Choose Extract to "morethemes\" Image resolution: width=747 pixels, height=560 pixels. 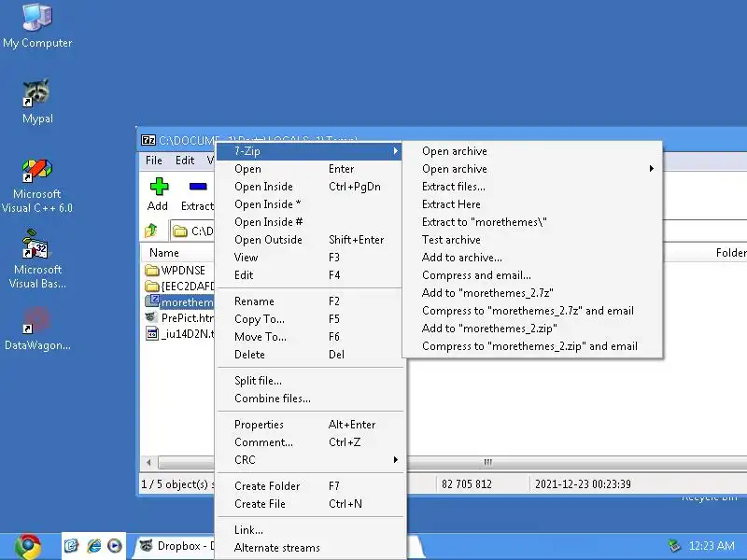[x=532, y=222]
